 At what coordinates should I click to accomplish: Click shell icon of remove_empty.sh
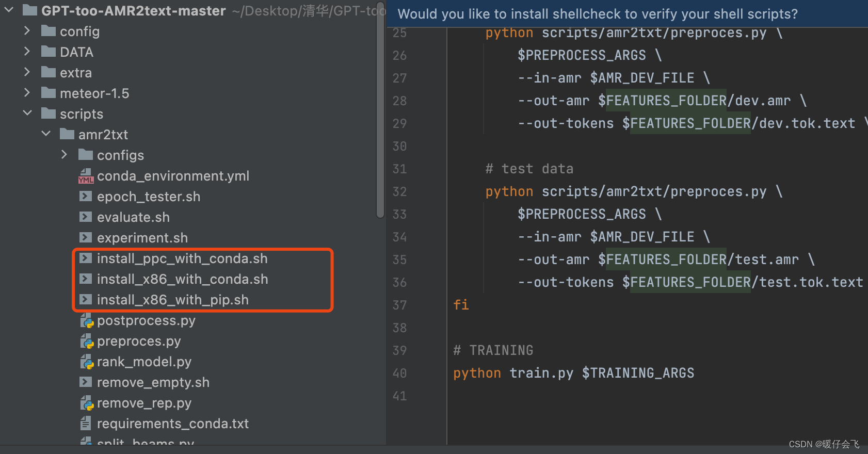(86, 382)
